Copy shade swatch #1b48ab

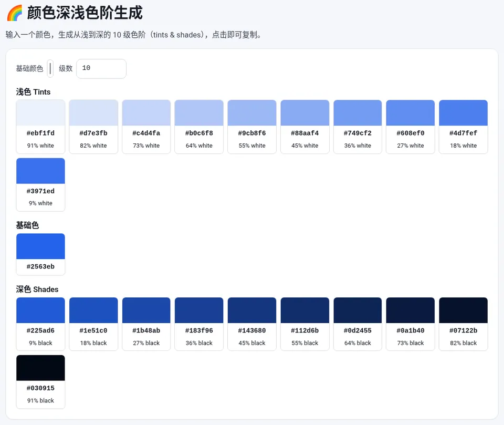click(146, 324)
